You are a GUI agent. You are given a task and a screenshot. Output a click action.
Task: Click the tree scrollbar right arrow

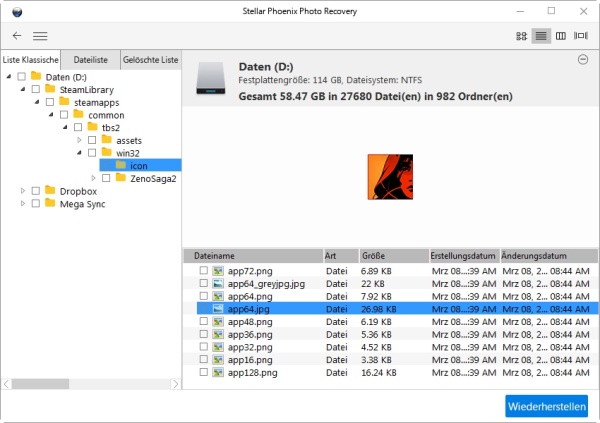point(176,384)
